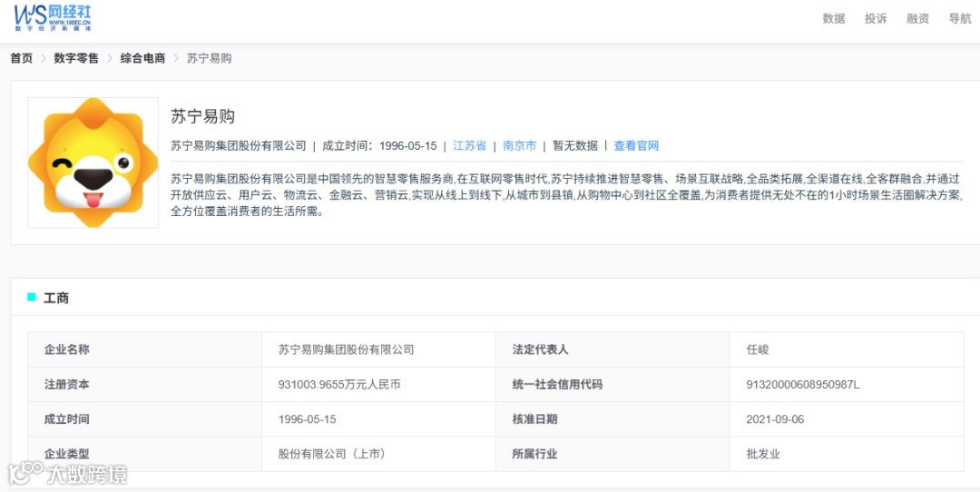This screenshot has width=980, height=492.
Task: Select the 2021-09-06 value
Action: tap(775, 418)
